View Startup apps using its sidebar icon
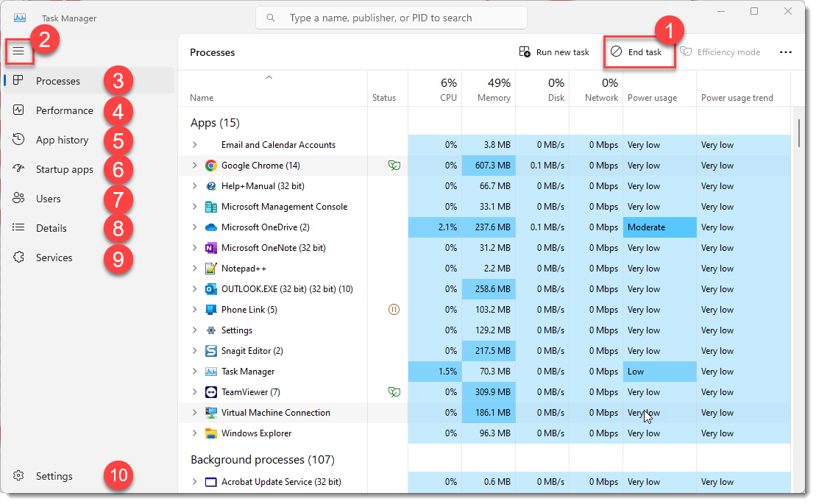The image size is (816, 504). (18, 168)
